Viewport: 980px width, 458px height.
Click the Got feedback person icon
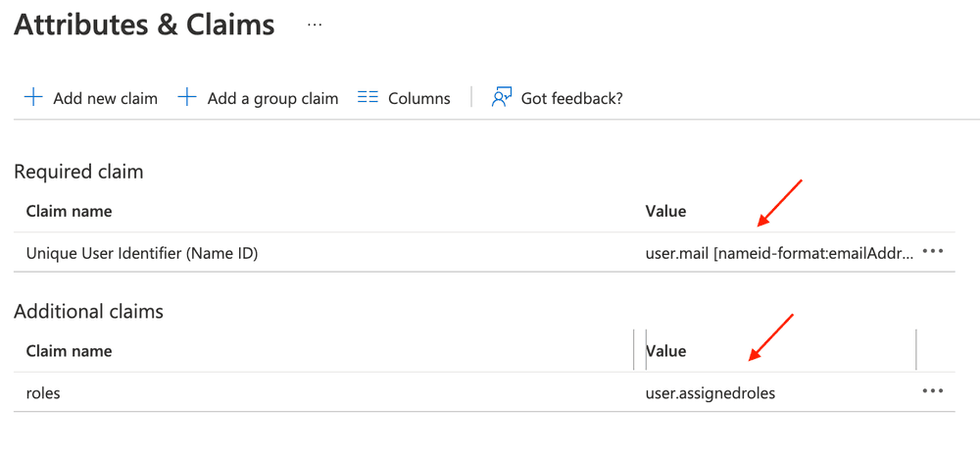502,97
